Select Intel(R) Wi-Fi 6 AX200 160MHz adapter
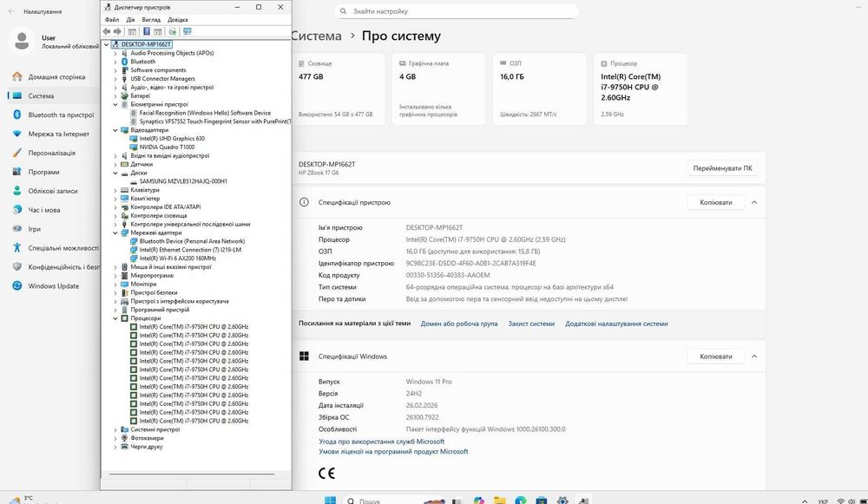 click(x=177, y=259)
